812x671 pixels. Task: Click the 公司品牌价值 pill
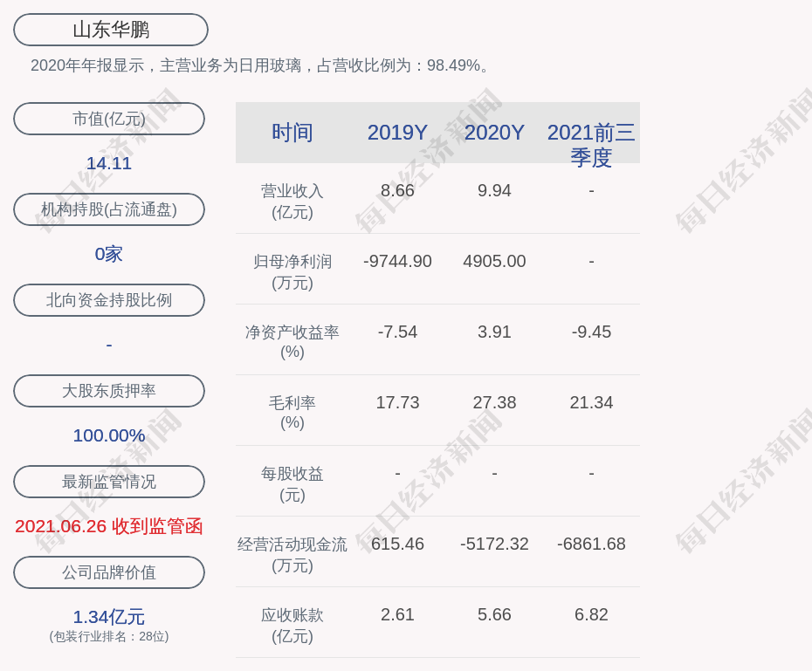109,572
